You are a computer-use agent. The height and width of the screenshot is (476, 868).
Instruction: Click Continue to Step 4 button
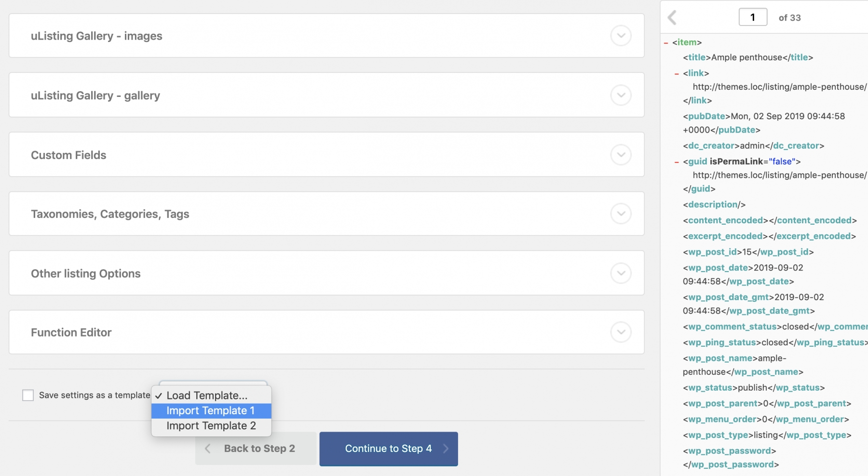(x=388, y=449)
